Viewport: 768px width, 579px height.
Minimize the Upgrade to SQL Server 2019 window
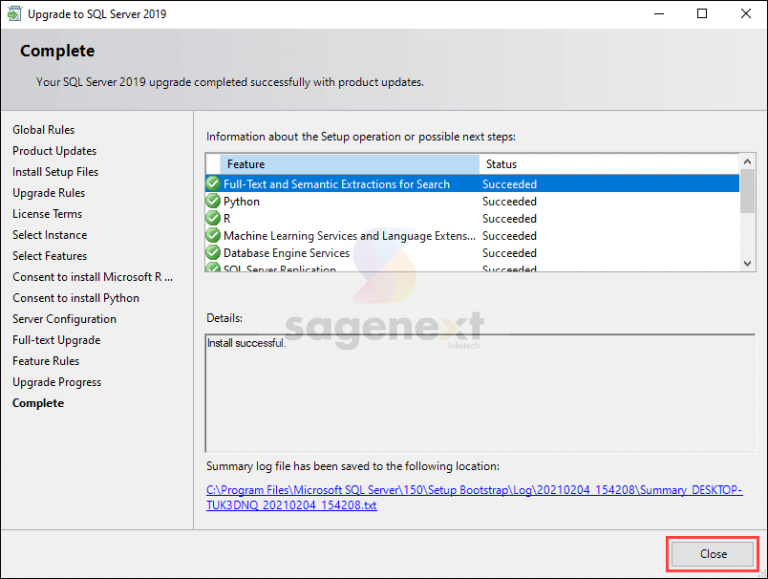point(659,14)
